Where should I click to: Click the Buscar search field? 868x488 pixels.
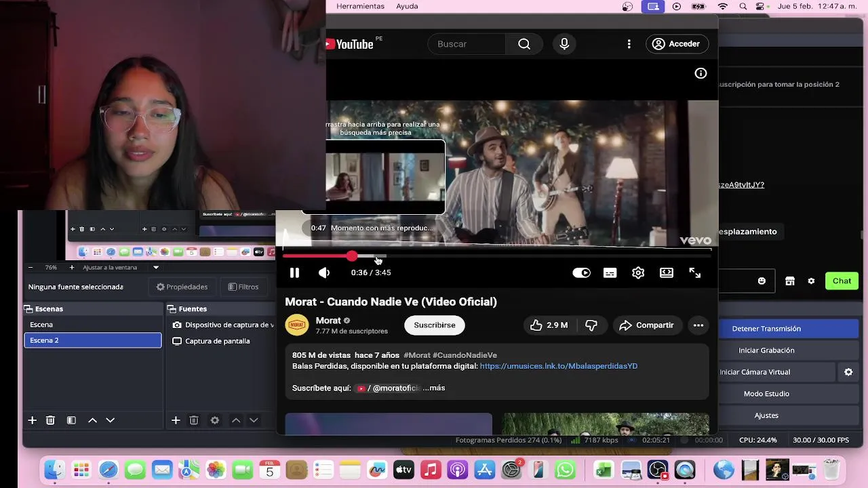click(x=467, y=44)
